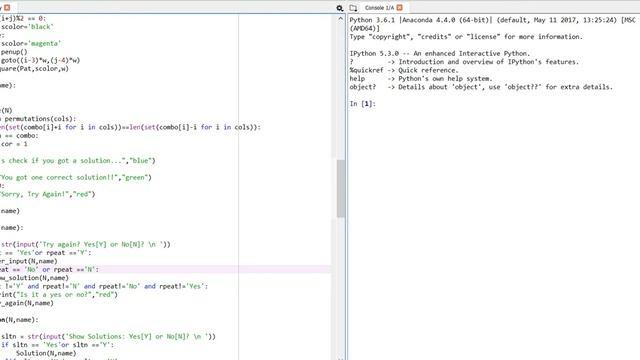Screen dimensions: 640x360
Task: Click the browse tabs icon beside Console 1/A
Action: click(353, 8)
